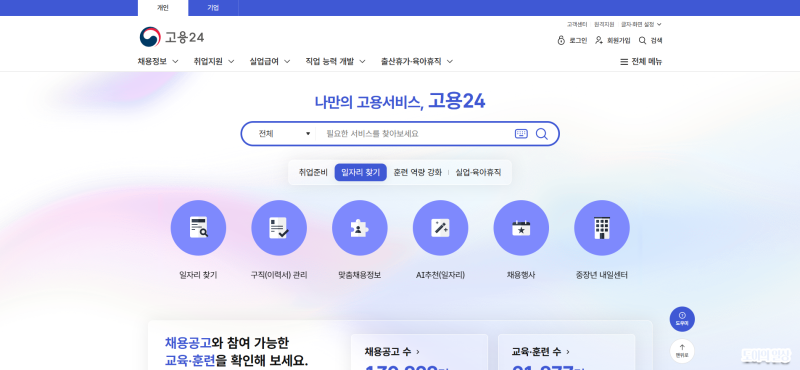Open the AI추천(일자리) icon
800x370 pixels.
pyautogui.click(x=440, y=228)
